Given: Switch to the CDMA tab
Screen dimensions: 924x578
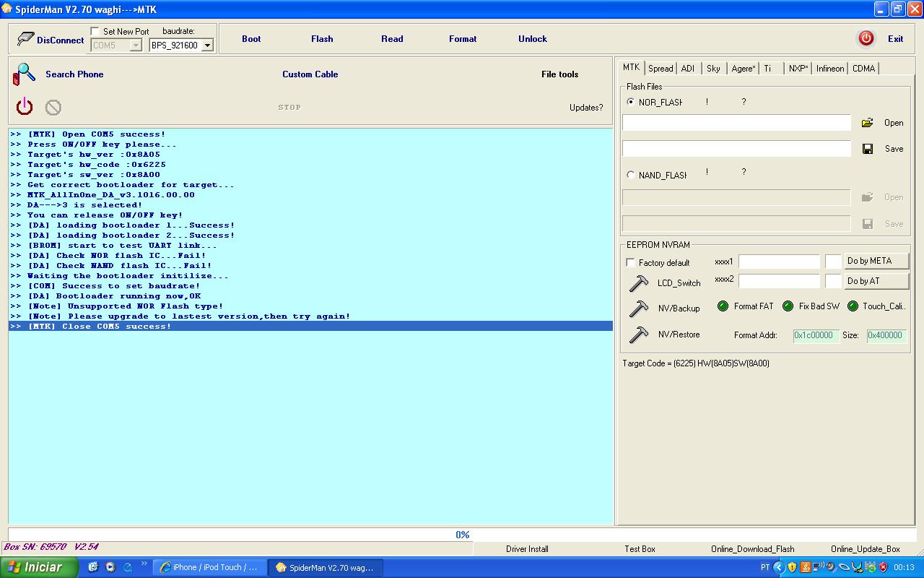Looking at the screenshot, I should pyautogui.click(x=863, y=69).
